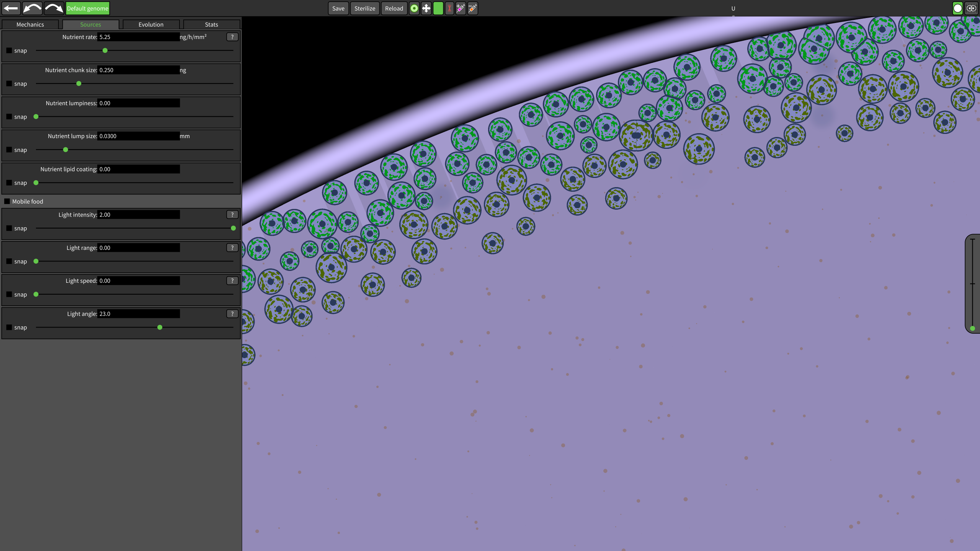The height and width of the screenshot is (551, 980).
Task: Enable snap for Nutrient chunk size
Action: pyautogui.click(x=9, y=83)
